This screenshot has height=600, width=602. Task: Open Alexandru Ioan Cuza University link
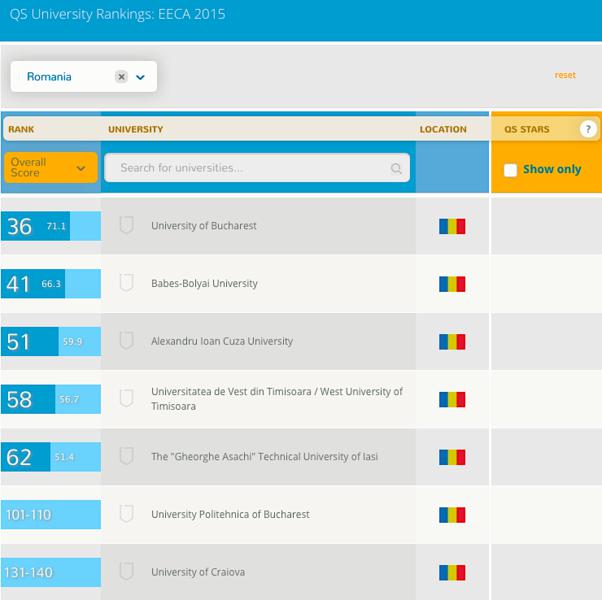click(222, 341)
